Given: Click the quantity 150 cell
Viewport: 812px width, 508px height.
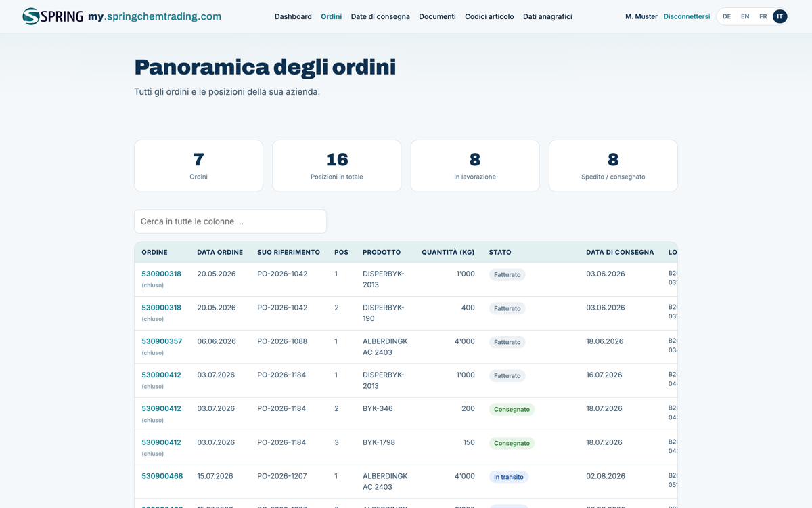Looking at the screenshot, I should (469, 442).
